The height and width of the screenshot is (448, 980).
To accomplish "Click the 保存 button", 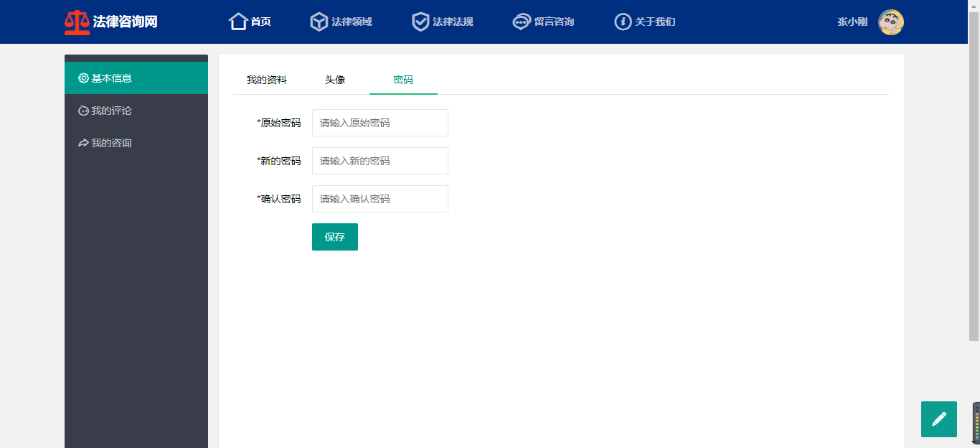I will click(335, 237).
